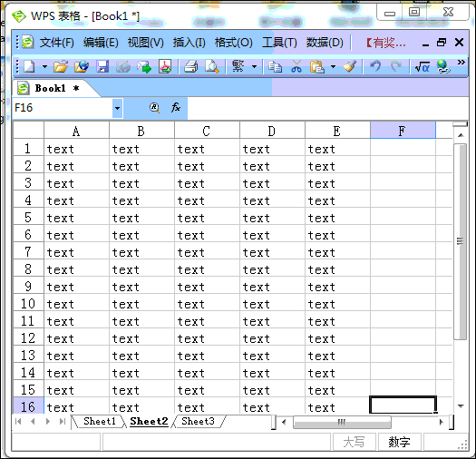Open file using the folder icon

[61, 66]
